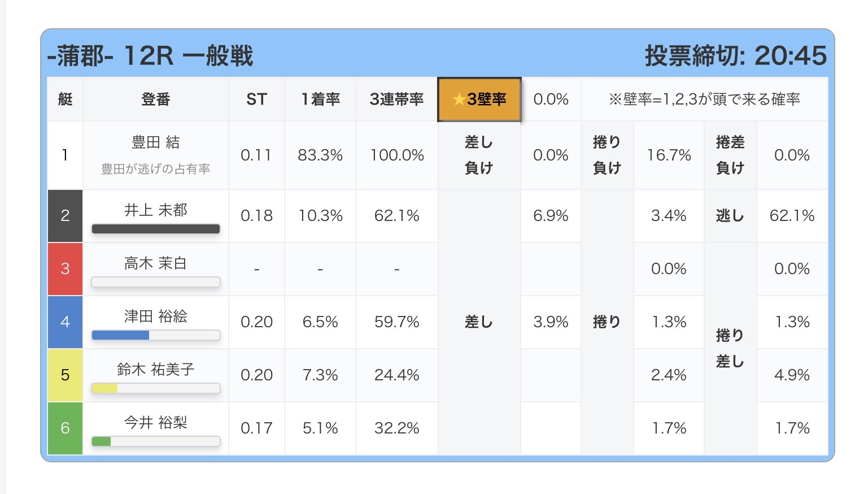The width and height of the screenshot is (868, 494).
Task: Click the 逃し label cell
Action: pyautogui.click(x=730, y=215)
